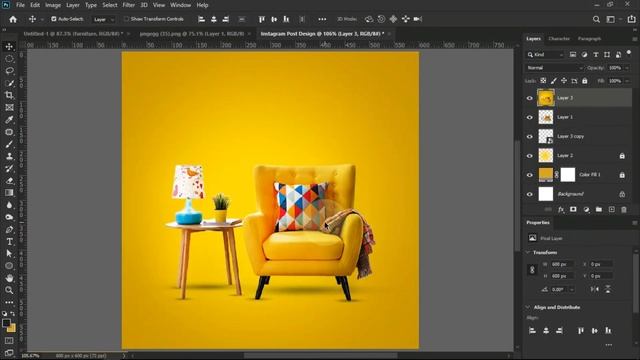
Task: Select the Path Selection tool
Action: coord(9,253)
